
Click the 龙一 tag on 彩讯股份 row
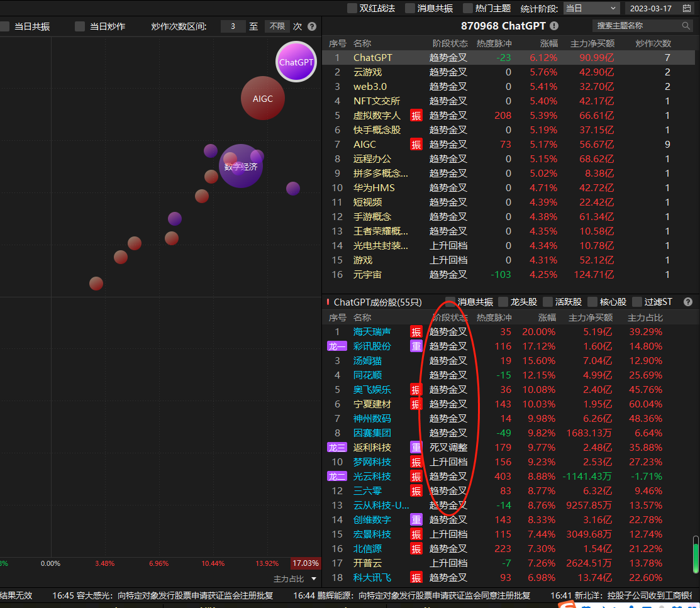[x=337, y=346]
